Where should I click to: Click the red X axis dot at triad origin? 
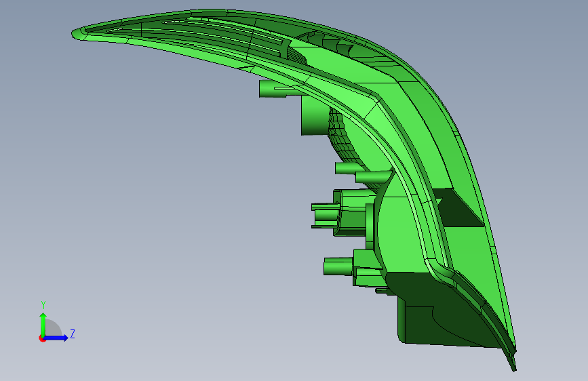(x=42, y=338)
